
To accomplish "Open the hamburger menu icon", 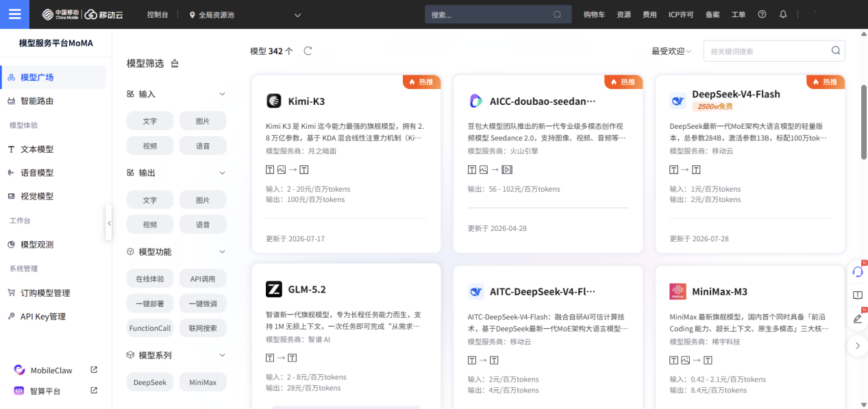I will pyautogui.click(x=14, y=14).
